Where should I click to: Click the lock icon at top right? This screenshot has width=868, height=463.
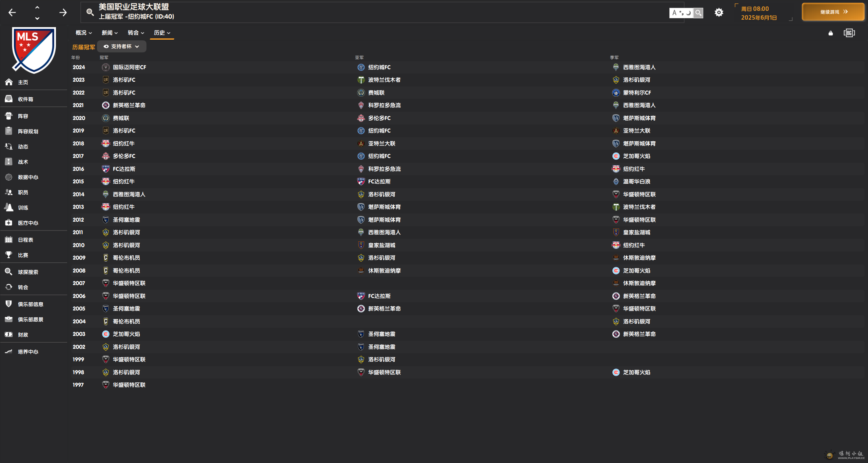pos(831,33)
